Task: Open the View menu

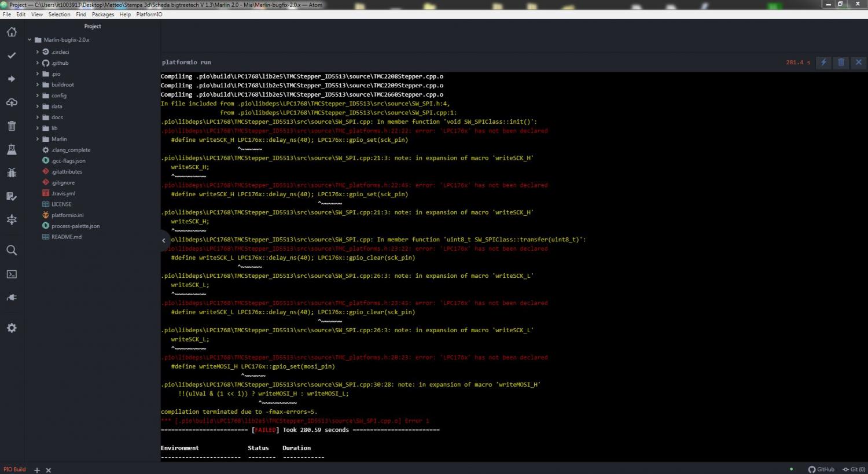Action: [37, 14]
